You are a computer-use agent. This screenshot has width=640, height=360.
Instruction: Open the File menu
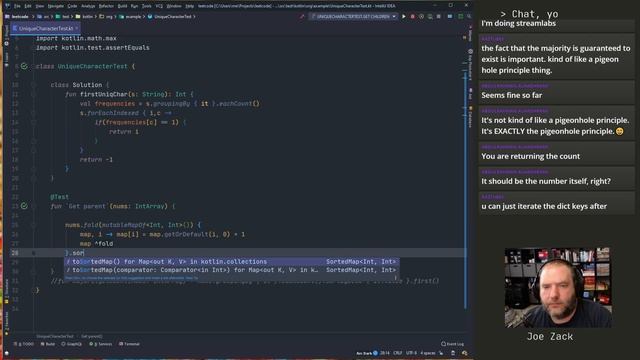(x=17, y=6)
